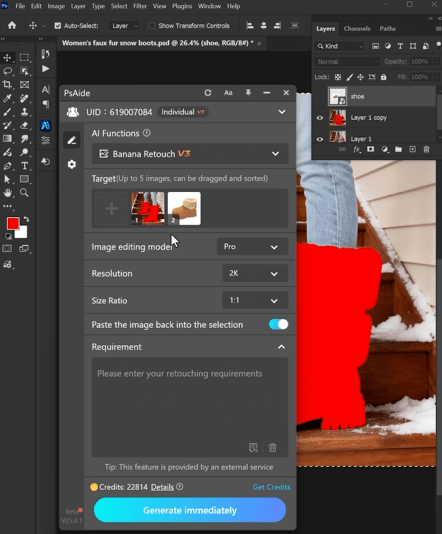Delete the requirement text with trash icon
This screenshot has height=534, width=442.
272,447
